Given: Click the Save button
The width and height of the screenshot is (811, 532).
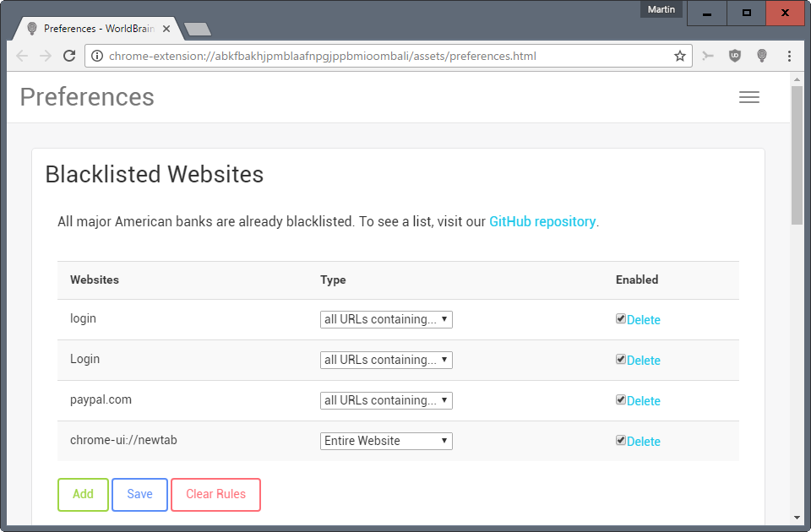Looking at the screenshot, I should click(x=139, y=495).
